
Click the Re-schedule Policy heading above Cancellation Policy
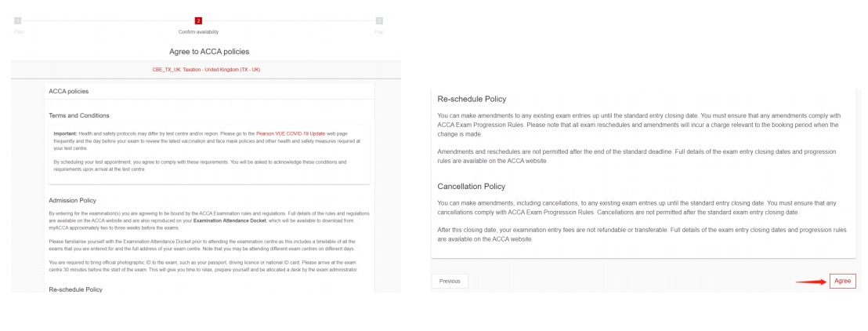point(472,99)
